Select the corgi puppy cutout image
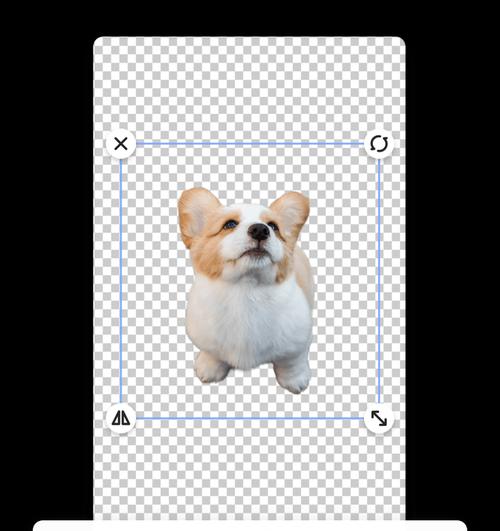This screenshot has height=531, width=500. click(247, 291)
